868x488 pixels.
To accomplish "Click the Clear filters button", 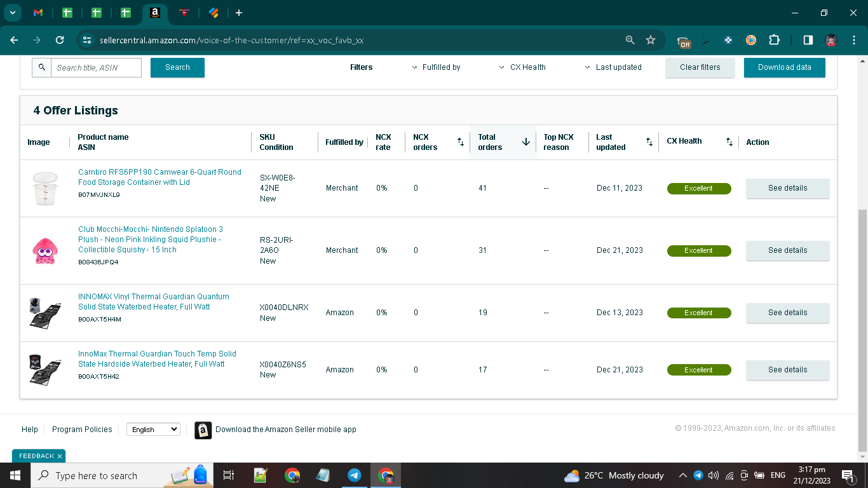I will 700,67.
